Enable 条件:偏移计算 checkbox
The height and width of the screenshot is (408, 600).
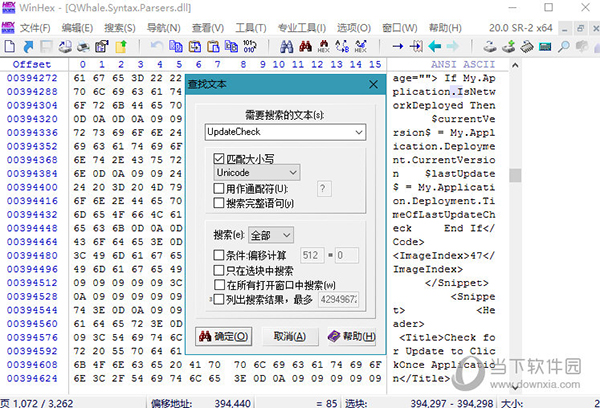click(x=218, y=255)
